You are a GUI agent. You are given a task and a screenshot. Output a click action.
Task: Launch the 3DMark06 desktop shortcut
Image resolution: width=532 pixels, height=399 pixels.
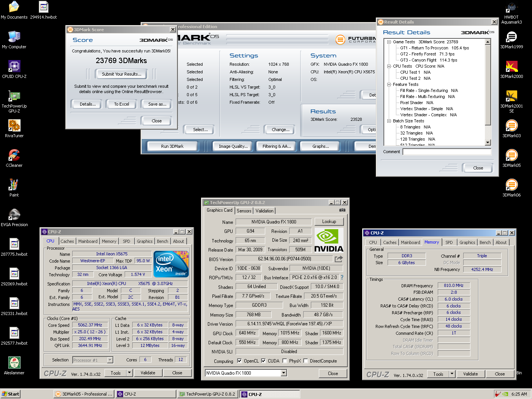point(511,188)
